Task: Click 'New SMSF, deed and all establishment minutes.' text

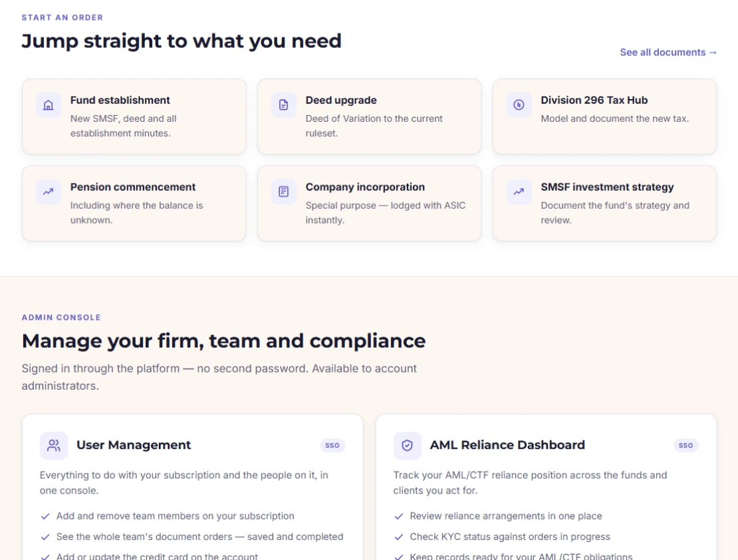Action: (123, 126)
